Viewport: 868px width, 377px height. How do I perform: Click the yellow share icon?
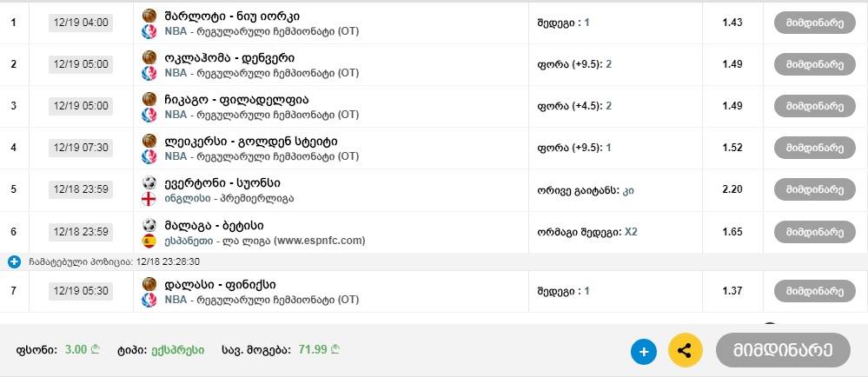(686, 350)
